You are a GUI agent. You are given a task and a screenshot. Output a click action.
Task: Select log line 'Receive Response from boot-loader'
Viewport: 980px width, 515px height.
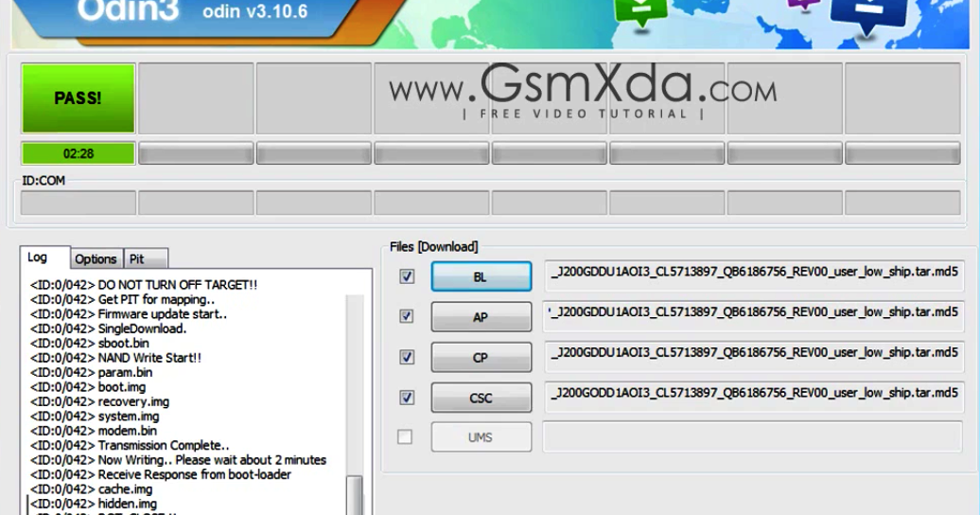[161, 474]
